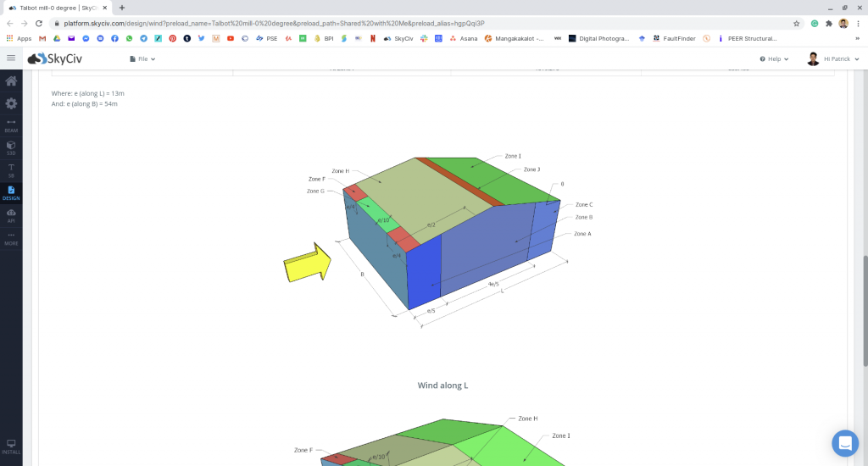Click the INSTALL icon at sidebar bottom

11,447
